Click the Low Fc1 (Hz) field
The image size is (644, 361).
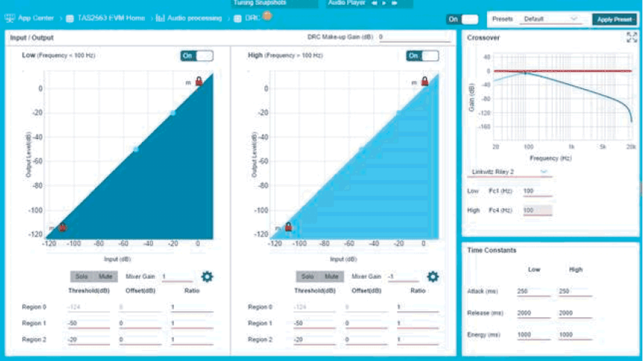(537, 191)
